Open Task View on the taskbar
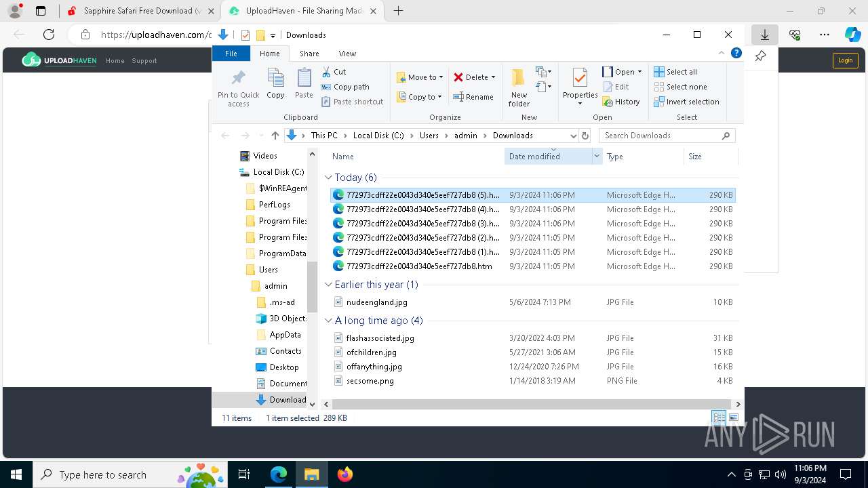The width and height of the screenshot is (868, 488). 244,474
